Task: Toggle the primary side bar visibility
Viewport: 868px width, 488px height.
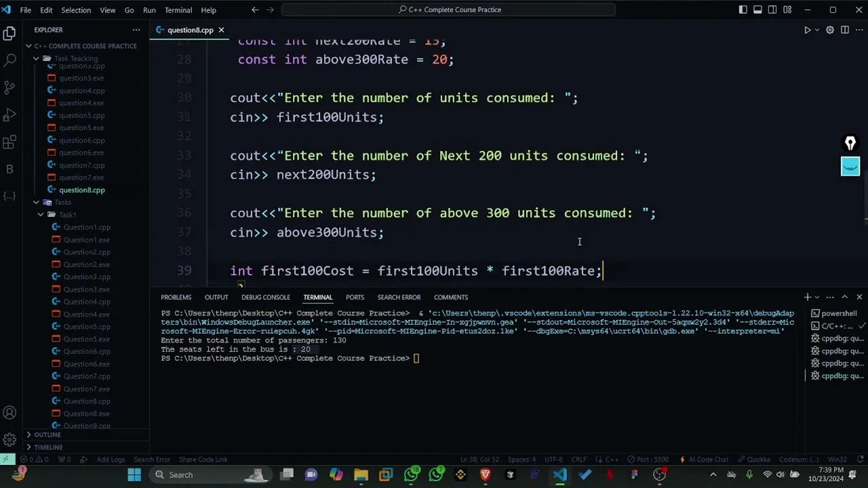Action: 743,9
